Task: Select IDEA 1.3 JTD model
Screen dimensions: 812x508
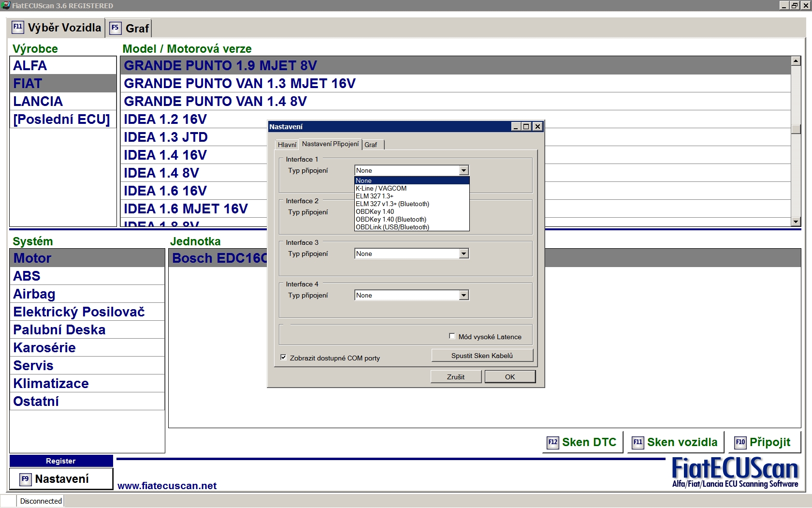Action: click(x=194, y=137)
